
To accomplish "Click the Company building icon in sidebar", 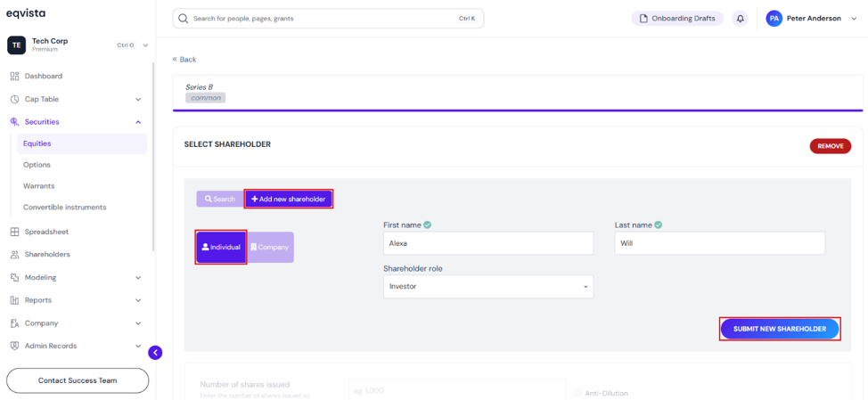I will (x=15, y=323).
